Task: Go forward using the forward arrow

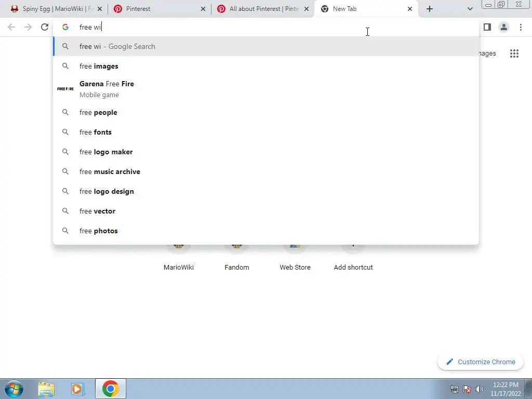Action: 28,27
